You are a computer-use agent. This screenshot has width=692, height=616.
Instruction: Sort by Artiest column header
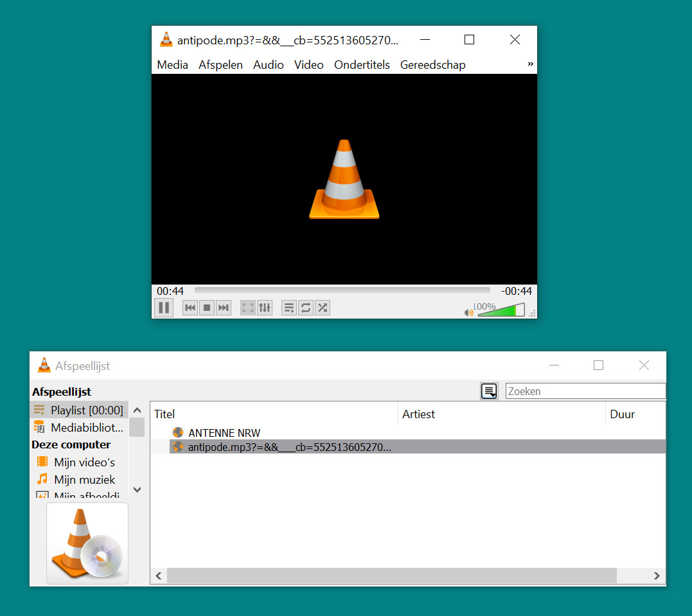coord(502,414)
